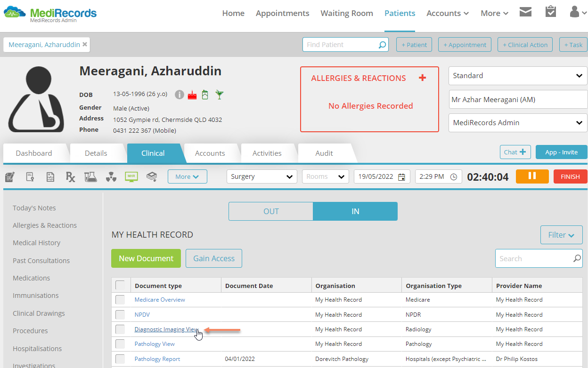The width and height of the screenshot is (588, 368).
Task: Switch to the Audit tab
Action: 324,153
